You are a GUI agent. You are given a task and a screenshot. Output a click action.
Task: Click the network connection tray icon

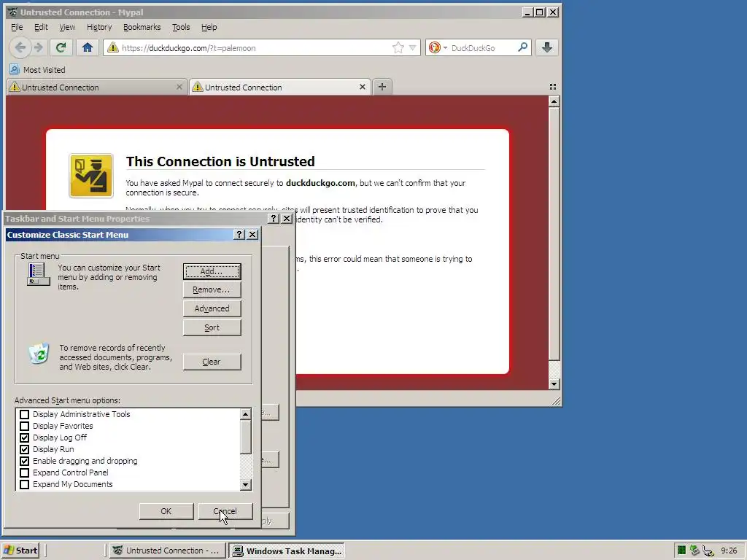(708, 551)
